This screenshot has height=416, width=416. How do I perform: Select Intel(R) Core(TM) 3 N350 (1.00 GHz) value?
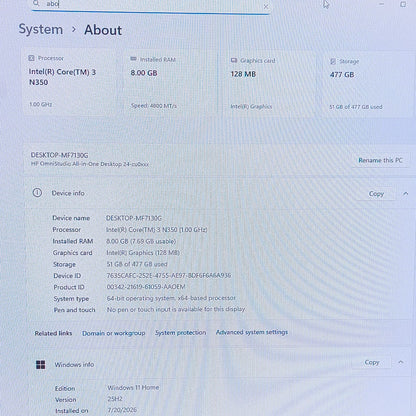coord(156,230)
